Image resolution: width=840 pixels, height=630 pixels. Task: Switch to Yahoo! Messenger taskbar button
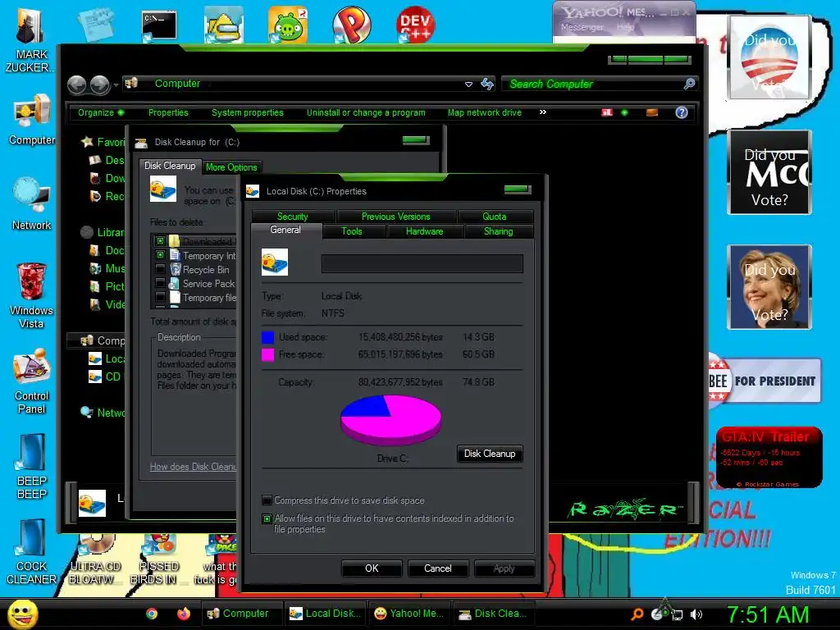point(410,614)
